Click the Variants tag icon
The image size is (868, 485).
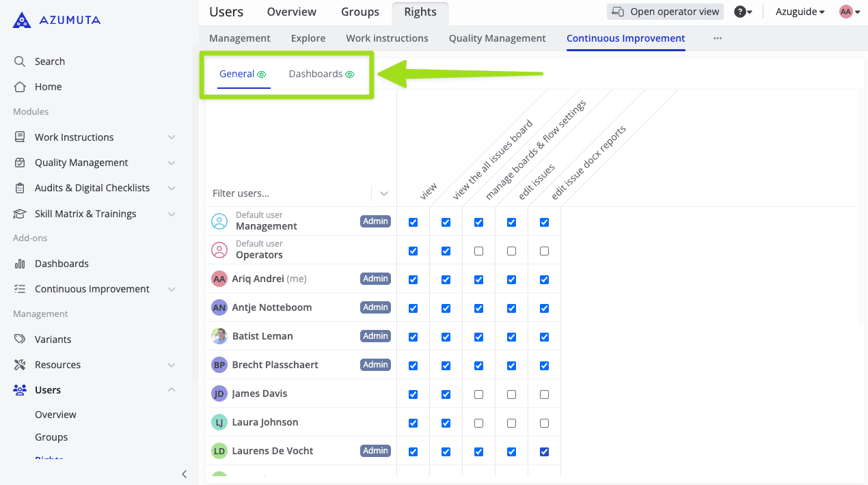(x=20, y=339)
